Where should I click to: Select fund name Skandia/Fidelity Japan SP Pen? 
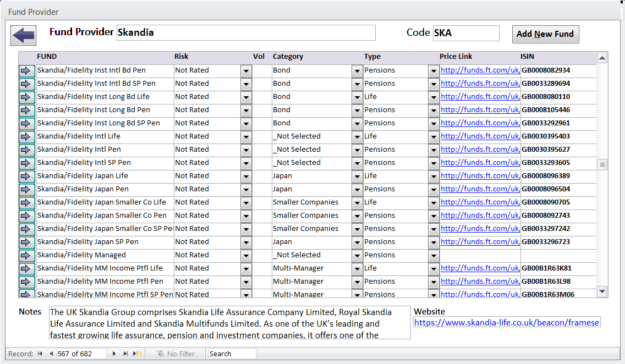point(87,242)
